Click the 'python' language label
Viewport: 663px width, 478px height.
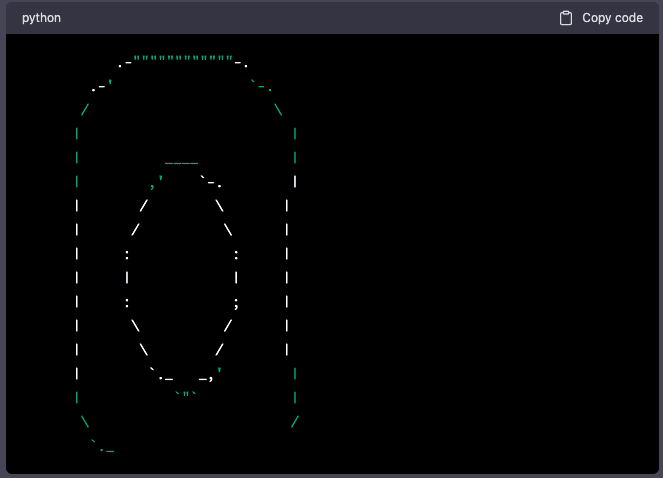(x=41, y=18)
